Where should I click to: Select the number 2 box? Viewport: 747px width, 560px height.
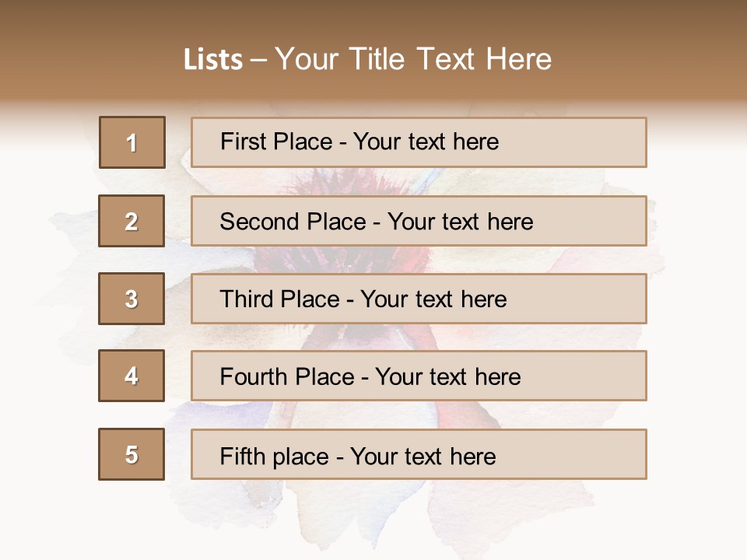132,221
